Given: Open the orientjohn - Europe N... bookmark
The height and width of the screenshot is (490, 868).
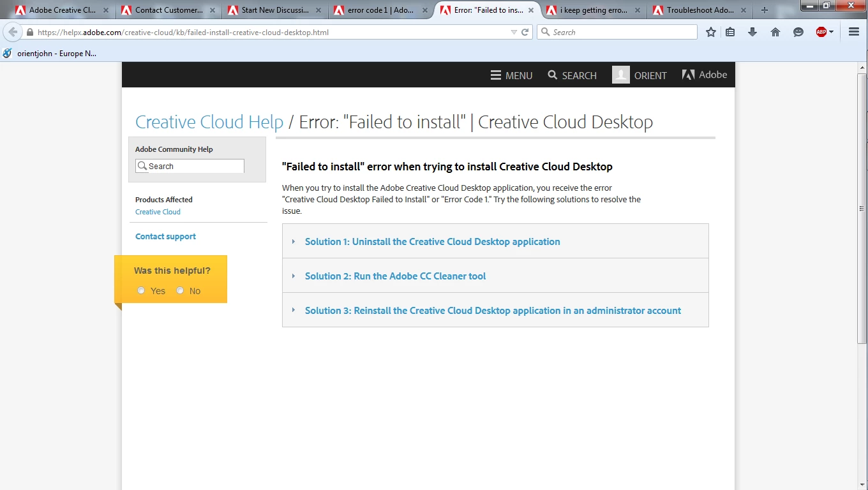Looking at the screenshot, I should click(x=50, y=54).
